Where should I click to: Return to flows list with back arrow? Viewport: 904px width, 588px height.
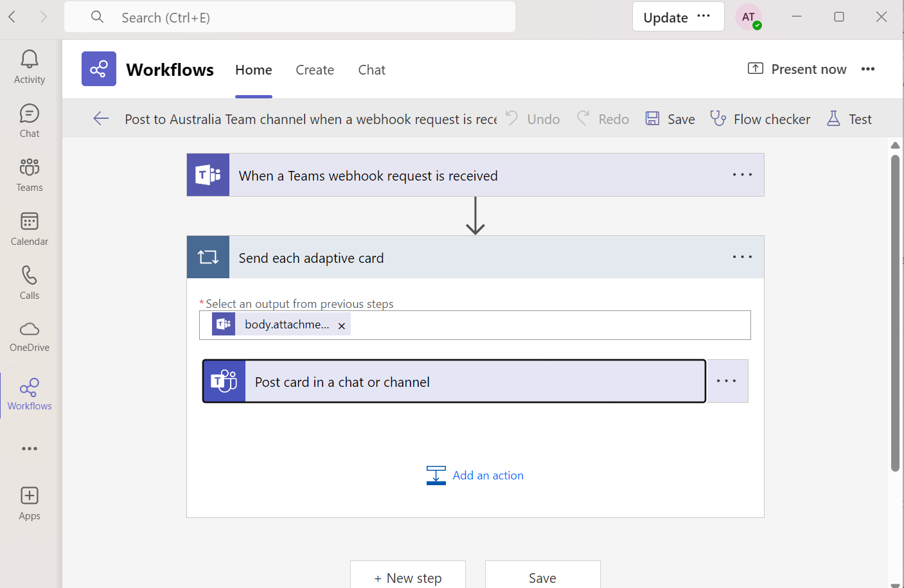[x=102, y=118]
